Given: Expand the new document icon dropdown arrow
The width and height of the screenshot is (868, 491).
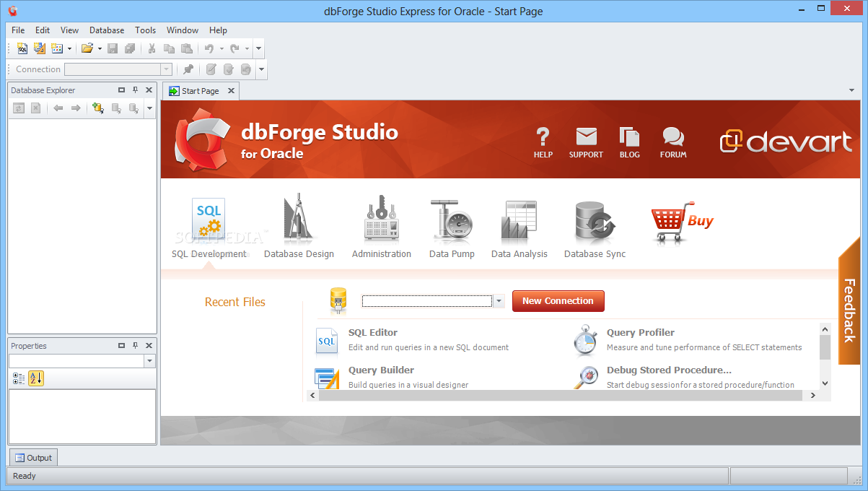Looking at the screenshot, I should tap(69, 49).
